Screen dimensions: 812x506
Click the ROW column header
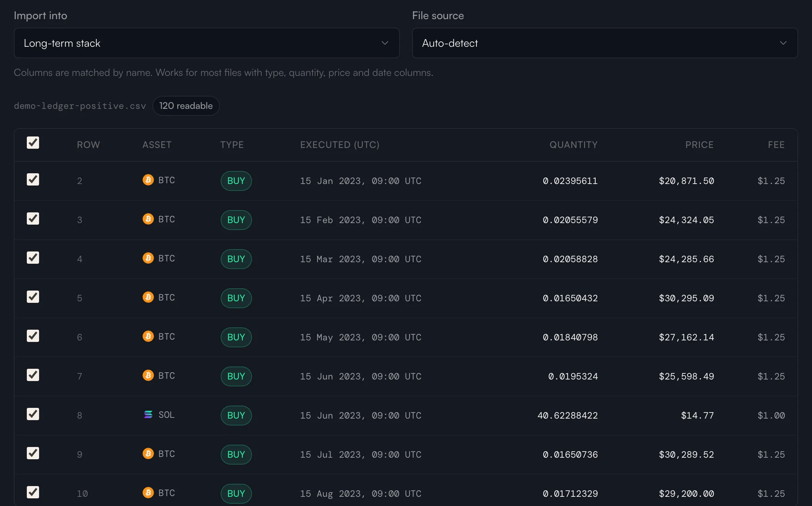coord(88,145)
